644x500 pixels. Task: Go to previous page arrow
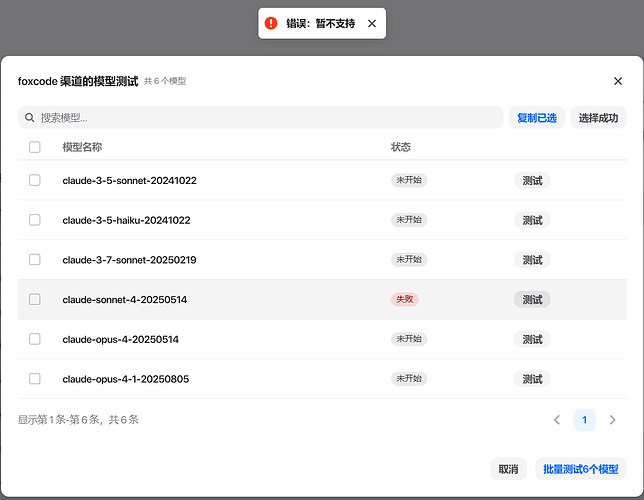coord(557,420)
